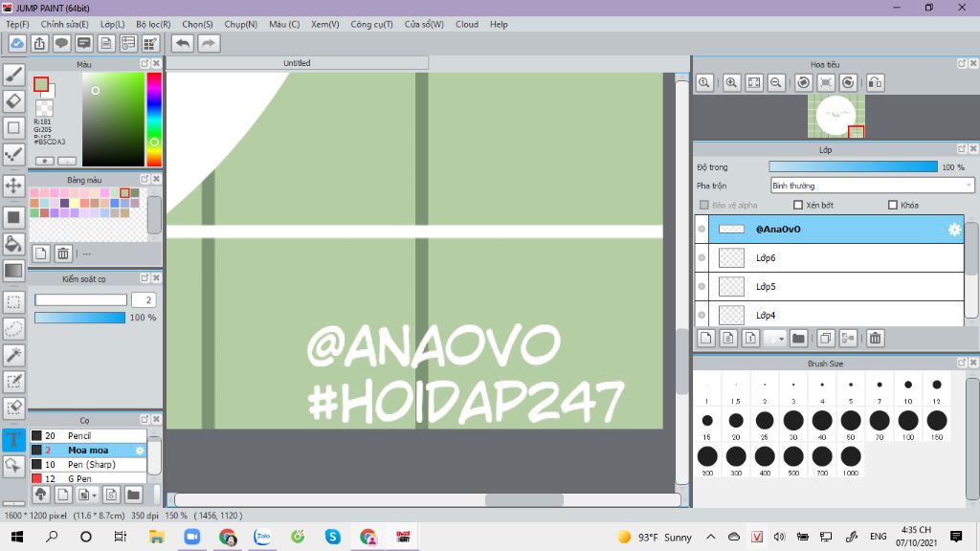
Task: Select the rectangular selection tool
Action: click(x=13, y=301)
